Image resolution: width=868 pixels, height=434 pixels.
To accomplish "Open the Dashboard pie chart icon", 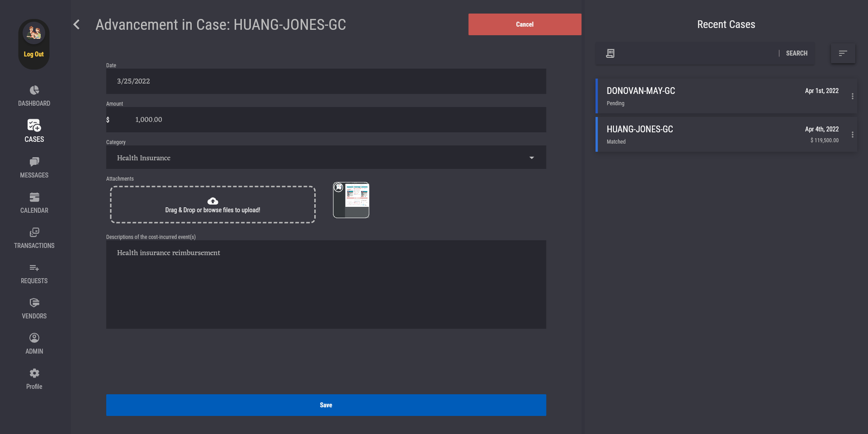I will point(34,90).
